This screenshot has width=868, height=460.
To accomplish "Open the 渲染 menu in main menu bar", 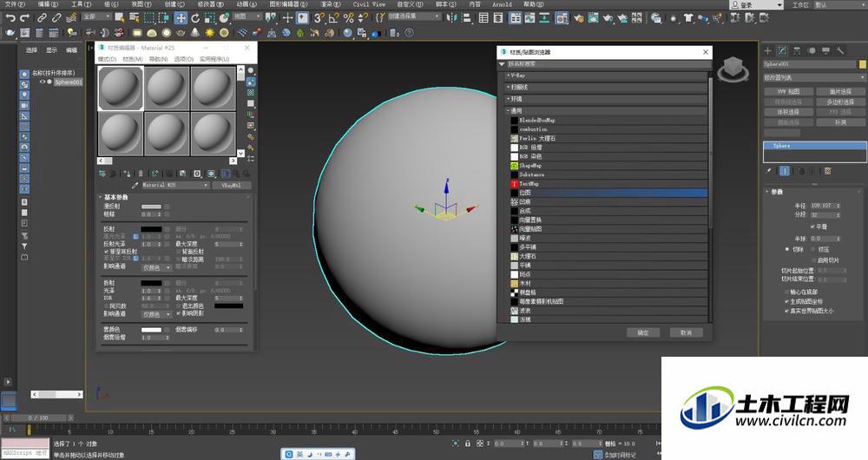I will (330, 3).
